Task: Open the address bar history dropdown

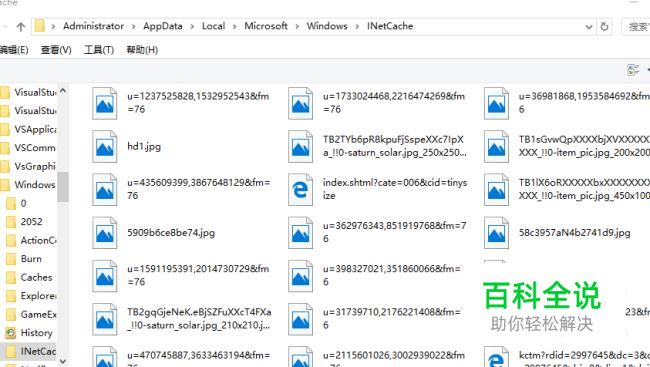Action: [589, 27]
